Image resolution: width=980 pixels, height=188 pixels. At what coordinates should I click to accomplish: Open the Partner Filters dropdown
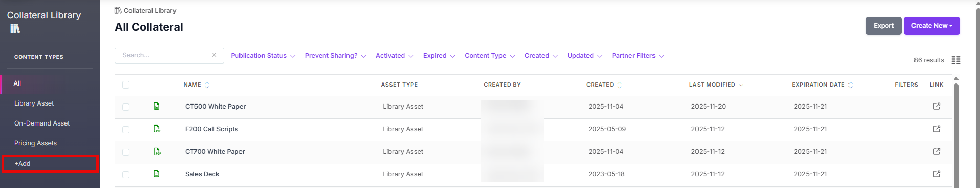coord(638,56)
